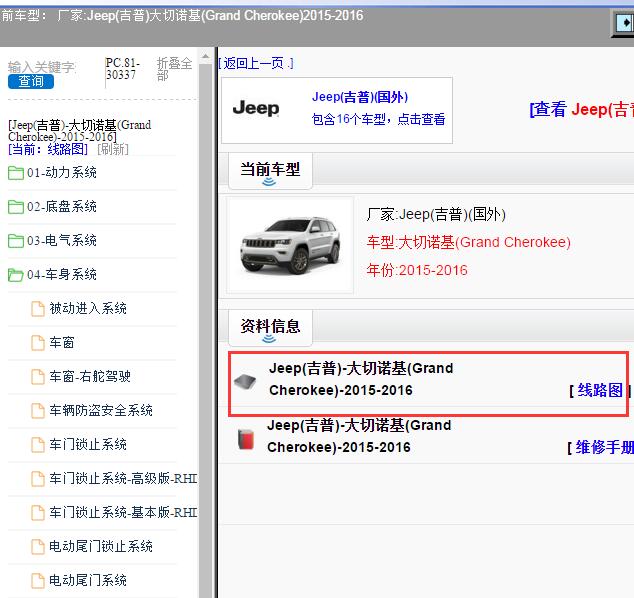Click the 刷新 refresh link
634x598 pixels.
113,149
